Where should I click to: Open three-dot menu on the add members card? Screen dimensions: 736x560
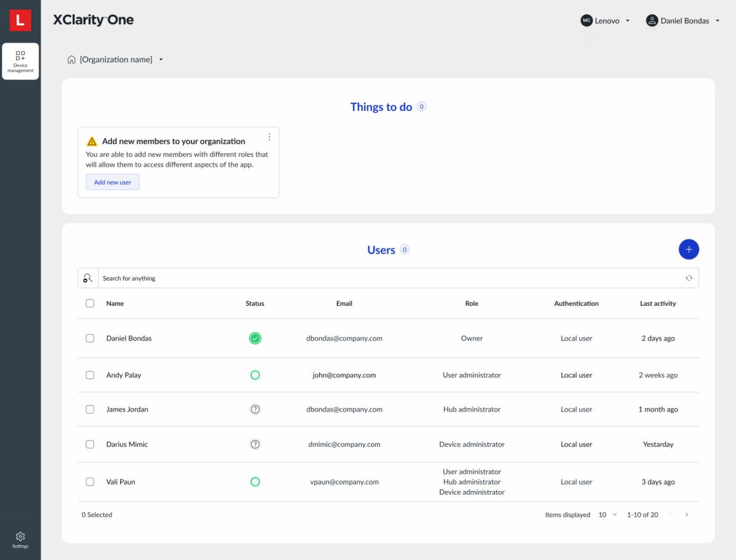tap(269, 137)
